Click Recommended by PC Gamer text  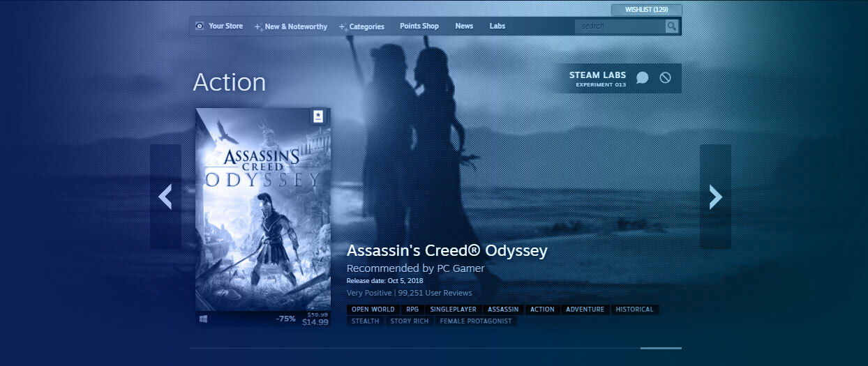415,268
